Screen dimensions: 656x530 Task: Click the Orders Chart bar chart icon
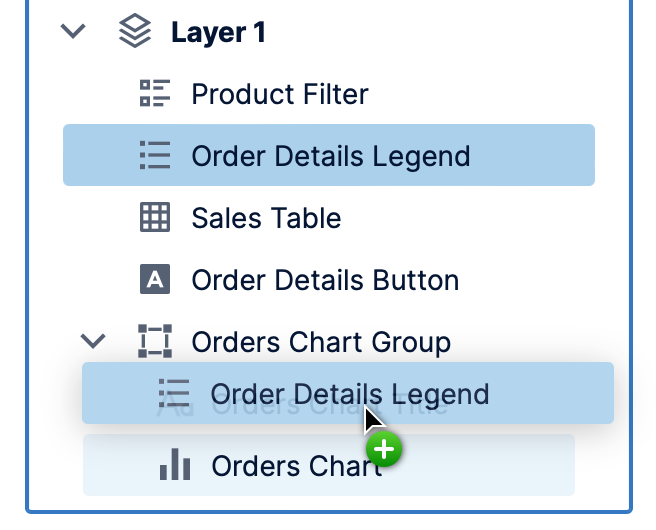tap(175, 465)
